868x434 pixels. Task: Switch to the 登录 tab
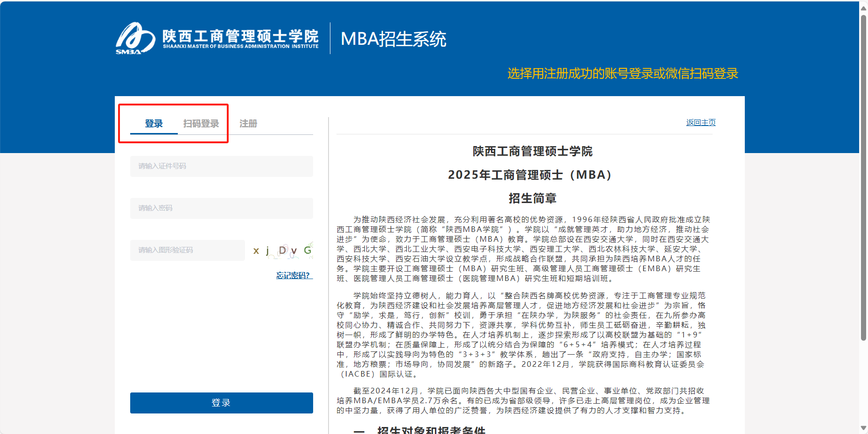coord(154,124)
